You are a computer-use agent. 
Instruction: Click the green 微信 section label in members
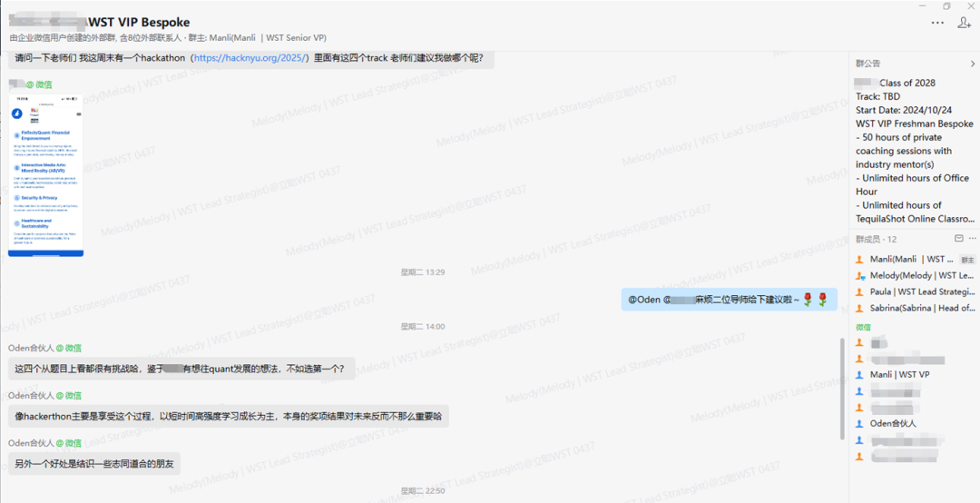point(863,327)
